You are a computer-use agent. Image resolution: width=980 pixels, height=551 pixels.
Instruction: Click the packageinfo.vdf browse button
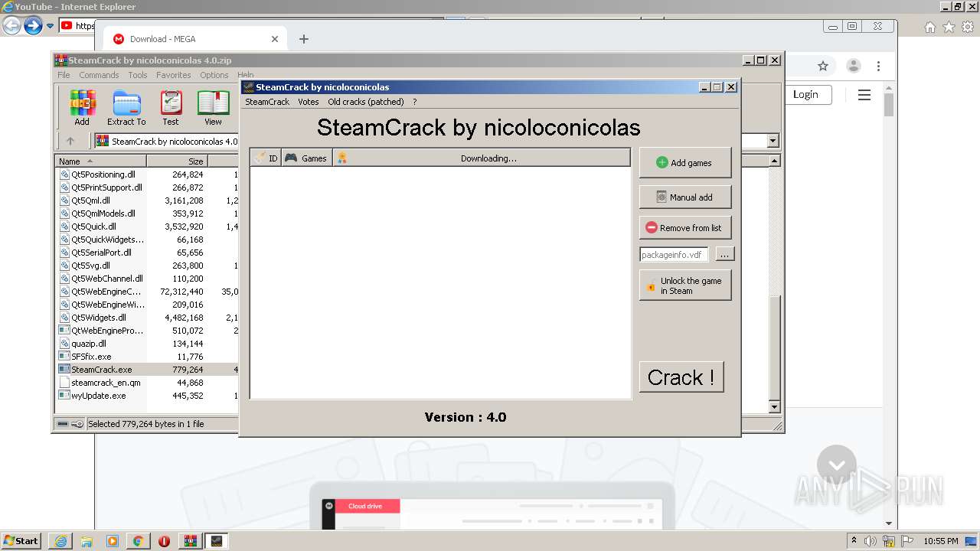[x=725, y=255]
